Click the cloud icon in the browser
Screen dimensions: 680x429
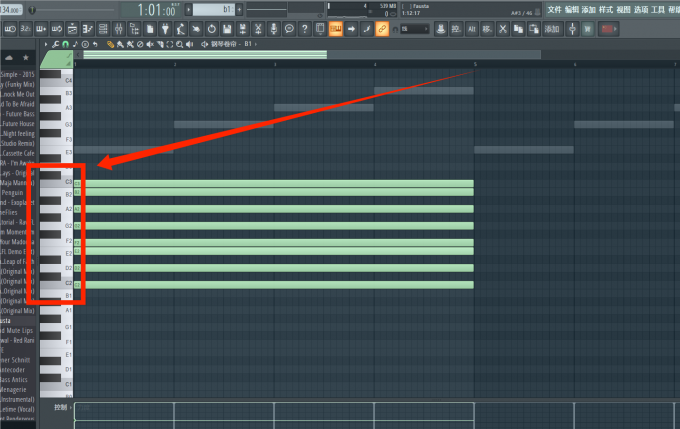click(9, 58)
